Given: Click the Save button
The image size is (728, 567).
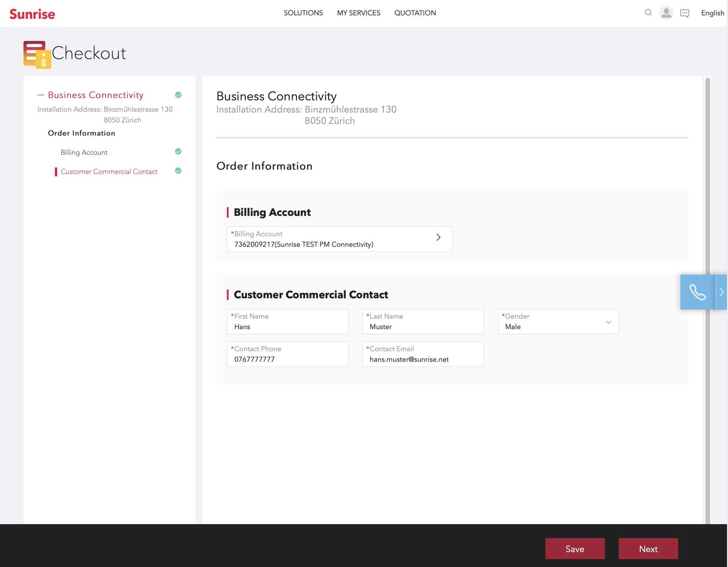Looking at the screenshot, I should 575,549.
